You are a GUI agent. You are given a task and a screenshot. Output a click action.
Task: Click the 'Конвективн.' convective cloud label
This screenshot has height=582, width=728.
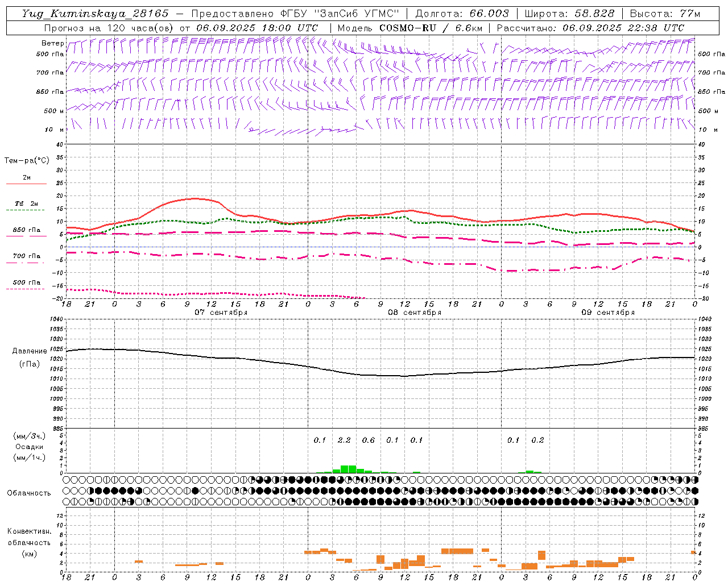[29, 531]
